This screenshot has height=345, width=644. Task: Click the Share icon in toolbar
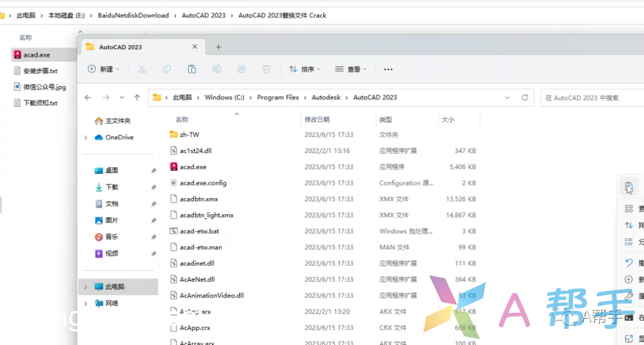pos(242,69)
